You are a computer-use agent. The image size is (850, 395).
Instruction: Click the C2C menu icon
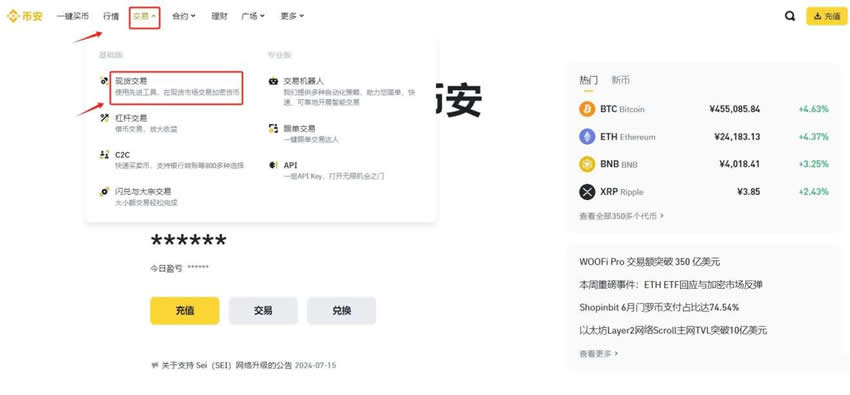click(105, 154)
